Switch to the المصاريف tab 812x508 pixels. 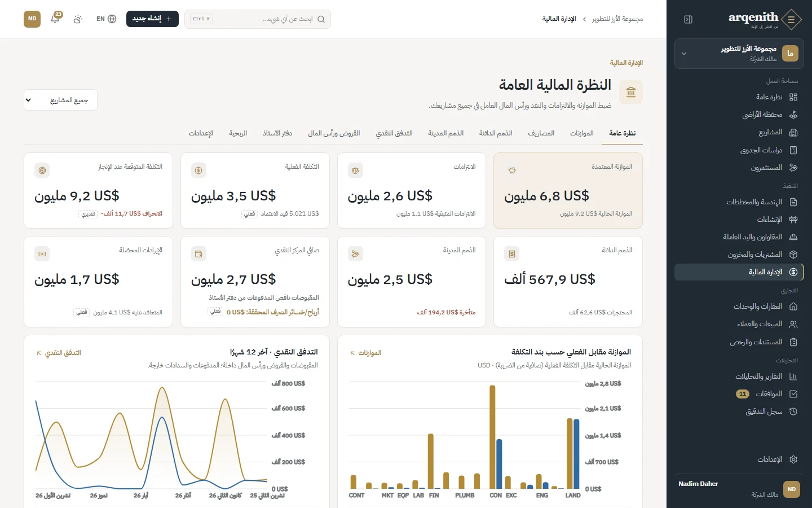tap(541, 133)
